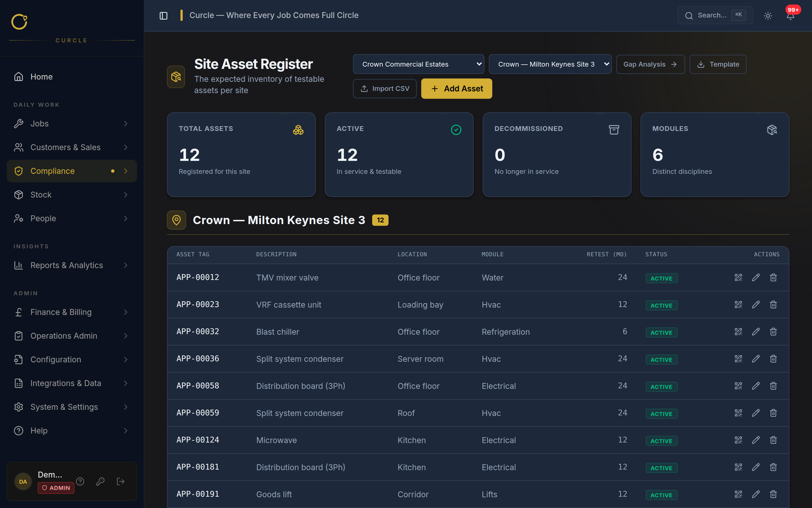This screenshot has width=812, height=508.
Task: Click Add Asset button
Action: click(456, 89)
